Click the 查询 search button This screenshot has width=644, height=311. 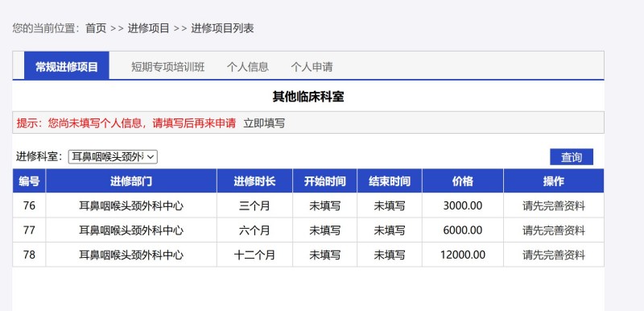[572, 157]
